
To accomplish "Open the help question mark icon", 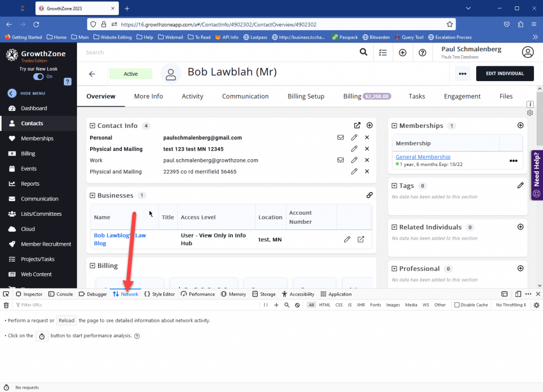I will [x=422, y=53].
